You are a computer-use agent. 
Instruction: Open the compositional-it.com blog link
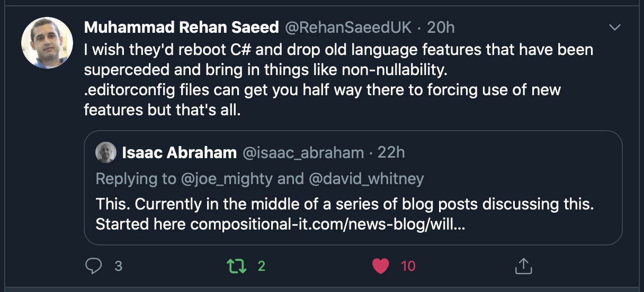tap(327, 225)
